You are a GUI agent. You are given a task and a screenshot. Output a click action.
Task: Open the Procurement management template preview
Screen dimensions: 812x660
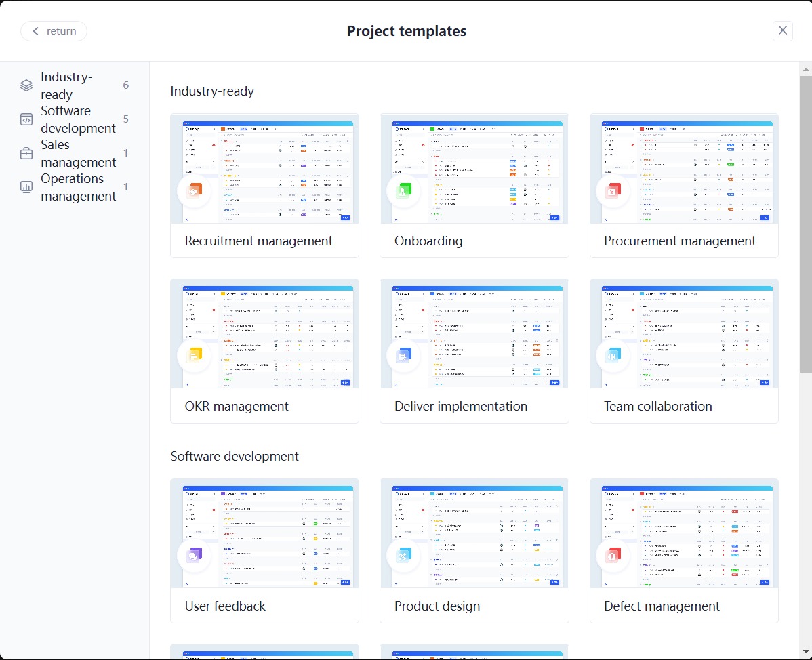684,169
